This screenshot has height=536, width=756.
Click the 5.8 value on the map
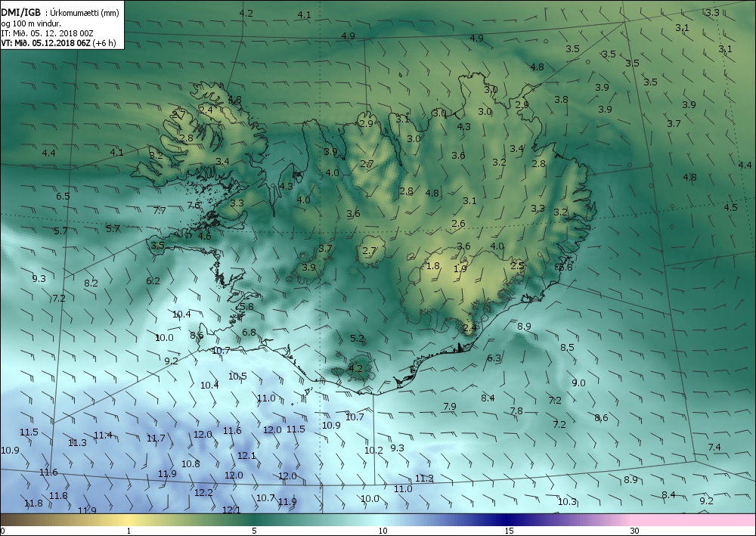pos(246,307)
